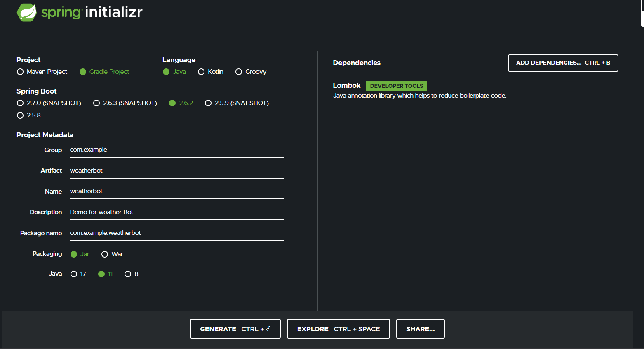The image size is (644, 349).
Task: Edit the Name field weatherbot
Action: pos(177,192)
